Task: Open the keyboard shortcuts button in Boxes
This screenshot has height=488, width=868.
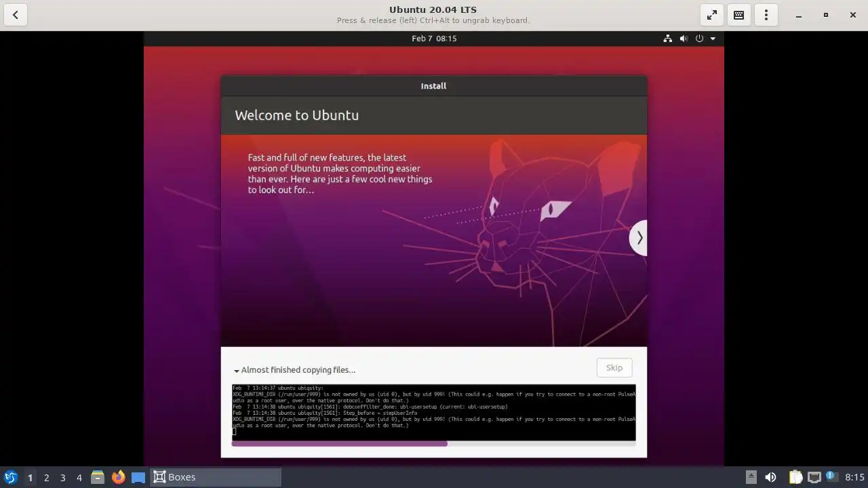Action: (739, 15)
